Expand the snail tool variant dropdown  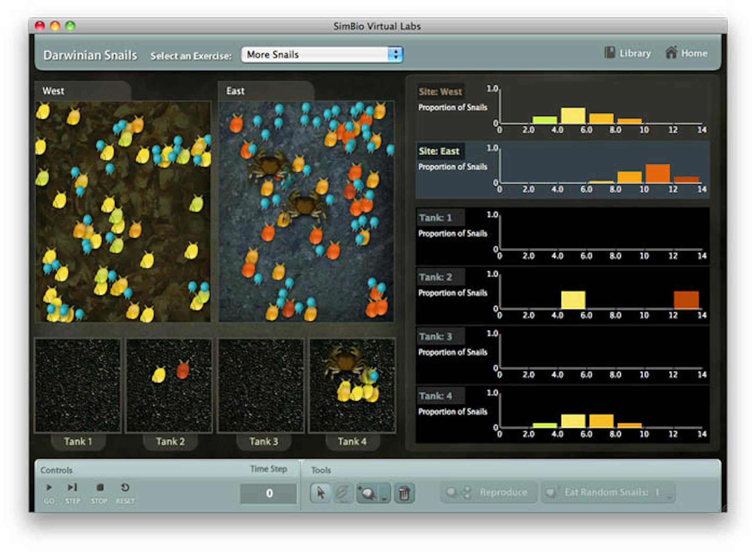(x=385, y=496)
